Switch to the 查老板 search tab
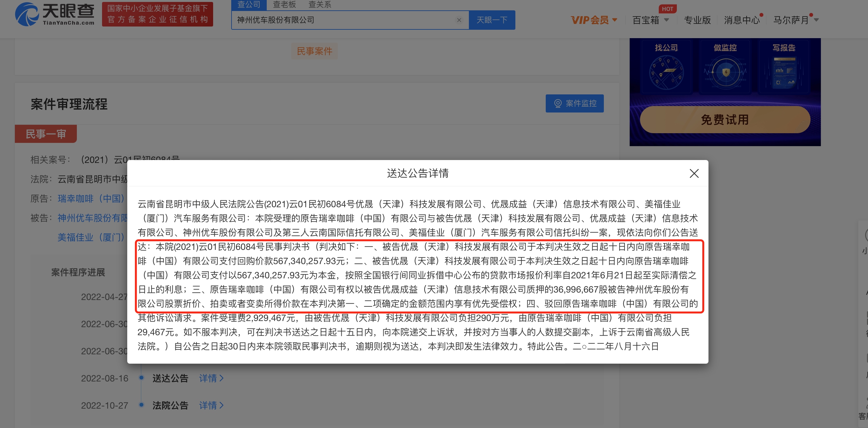The image size is (868, 428). pyautogui.click(x=284, y=5)
